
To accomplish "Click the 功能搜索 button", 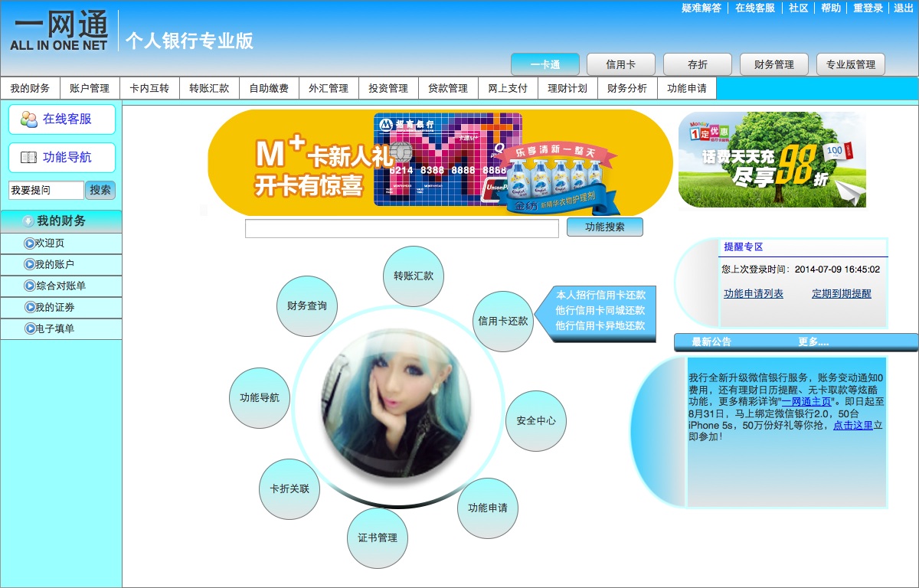I will point(605,227).
